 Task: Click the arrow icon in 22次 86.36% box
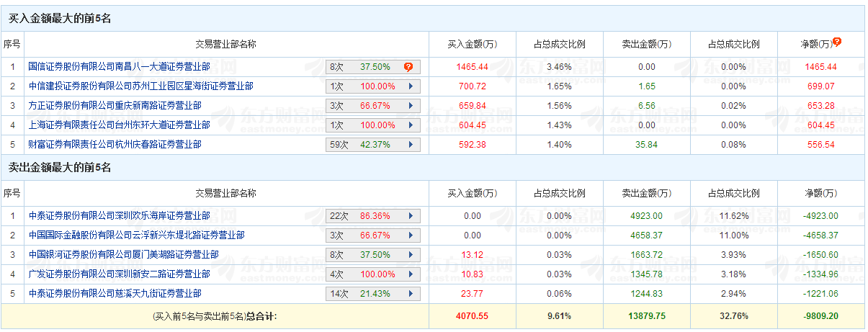point(411,215)
